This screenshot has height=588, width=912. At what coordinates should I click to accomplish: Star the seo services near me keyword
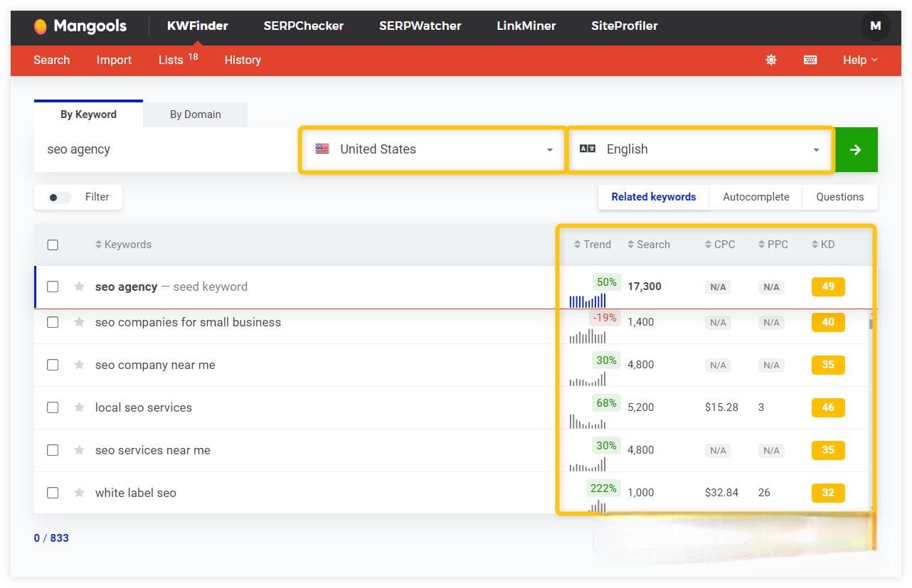(80, 450)
